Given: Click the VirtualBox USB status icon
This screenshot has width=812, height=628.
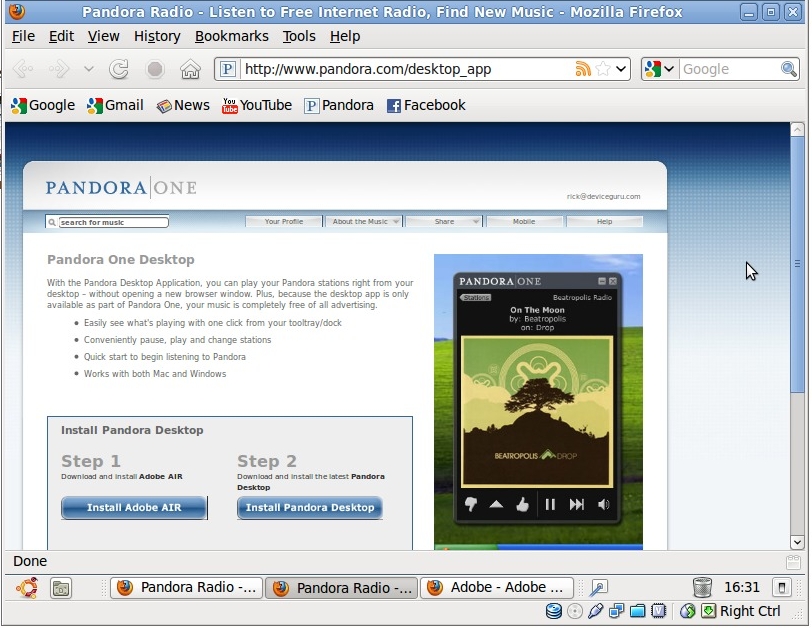Looking at the screenshot, I should click(x=596, y=611).
